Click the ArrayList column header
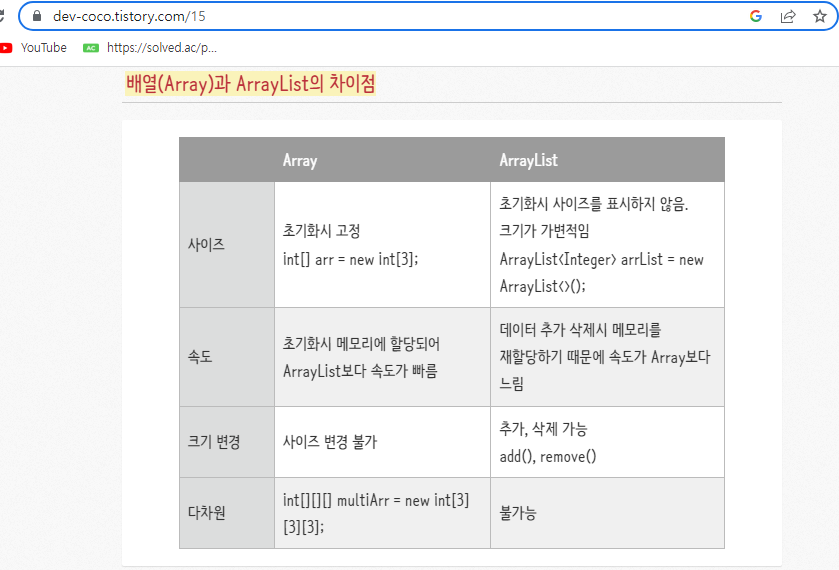This screenshot has width=839, height=570. [x=529, y=160]
